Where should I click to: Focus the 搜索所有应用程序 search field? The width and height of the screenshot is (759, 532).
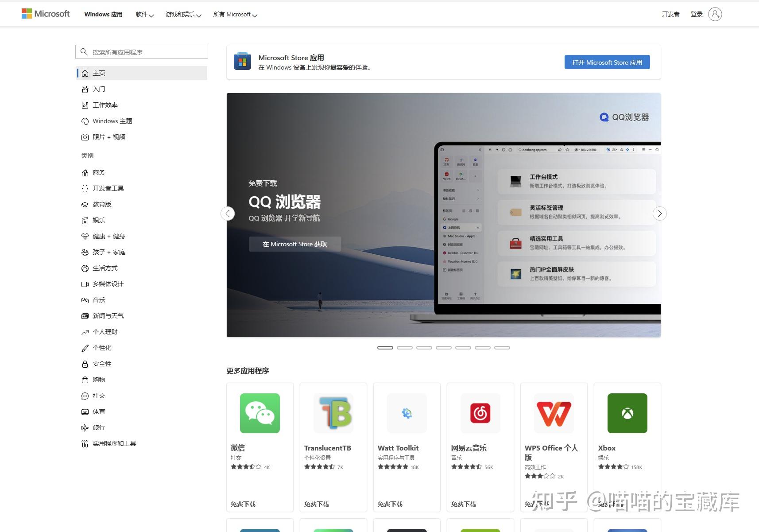142,52
